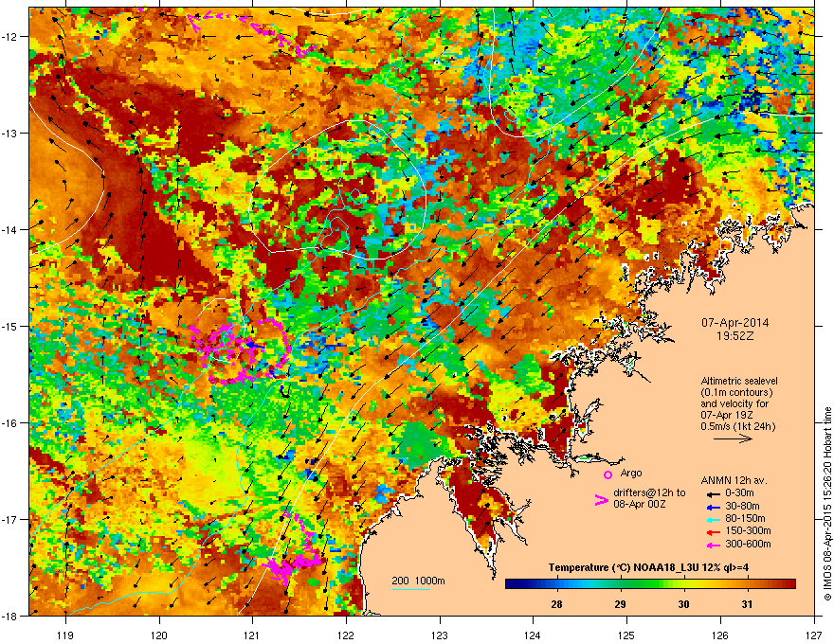Viewport: 834px width, 644px height.
Task: Click the colorbar tick label 29
Action: pyautogui.click(x=620, y=604)
